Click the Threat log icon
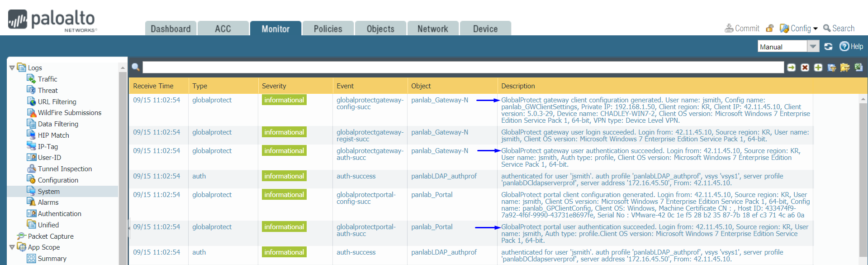The image size is (868, 265). [x=31, y=90]
